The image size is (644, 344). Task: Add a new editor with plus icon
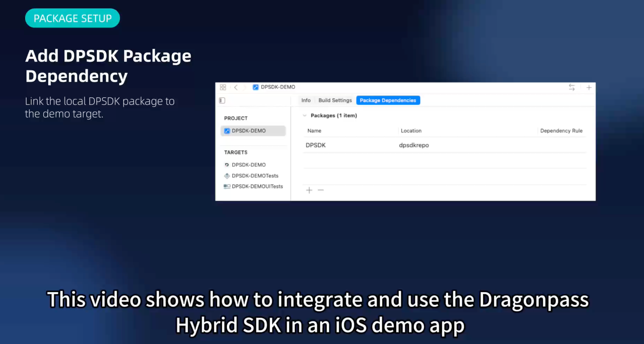(x=589, y=87)
